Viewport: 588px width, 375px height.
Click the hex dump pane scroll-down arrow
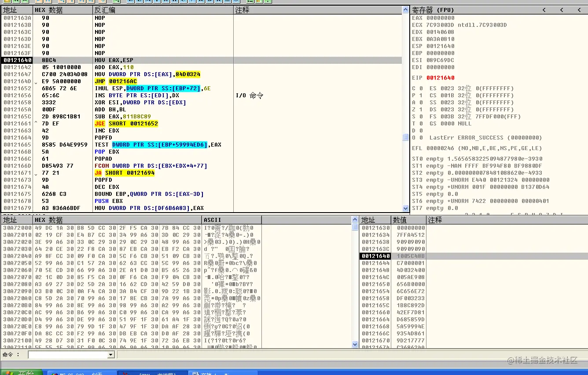(355, 345)
